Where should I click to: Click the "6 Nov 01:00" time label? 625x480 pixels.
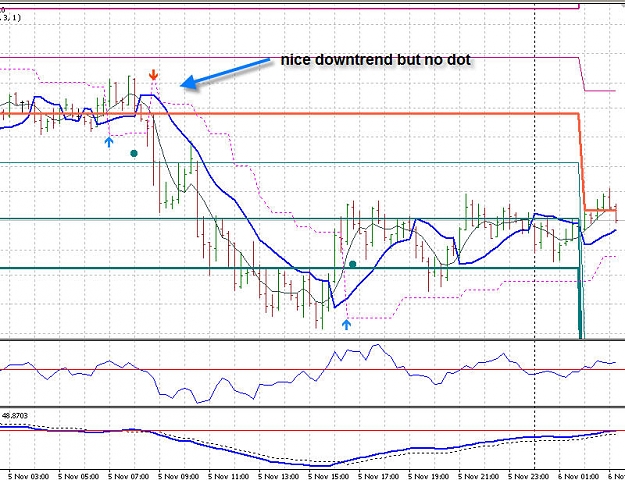tap(578, 476)
